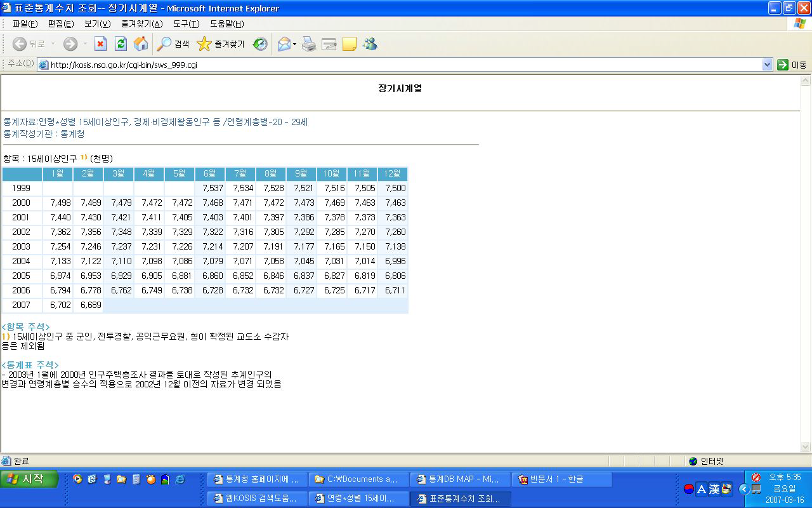The height and width of the screenshot is (508, 812).
Task: Click the 표준통계수치 조회 taskbar button
Action: pos(460,498)
